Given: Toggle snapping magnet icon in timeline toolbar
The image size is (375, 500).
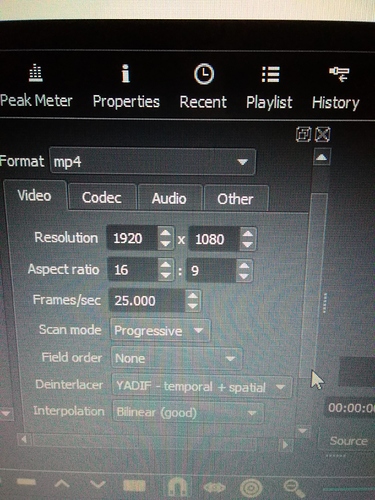Looking at the screenshot, I should click(177, 488).
